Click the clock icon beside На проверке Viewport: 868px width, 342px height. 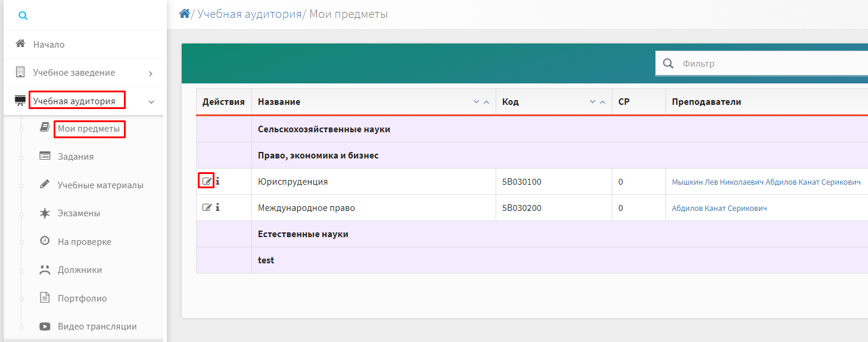(45, 241)
